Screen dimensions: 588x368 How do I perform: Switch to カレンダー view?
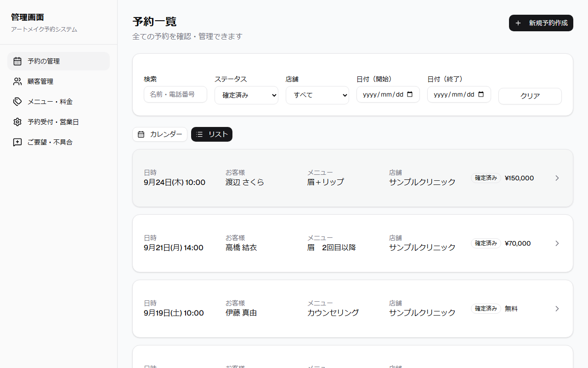[x=160, y=134]
